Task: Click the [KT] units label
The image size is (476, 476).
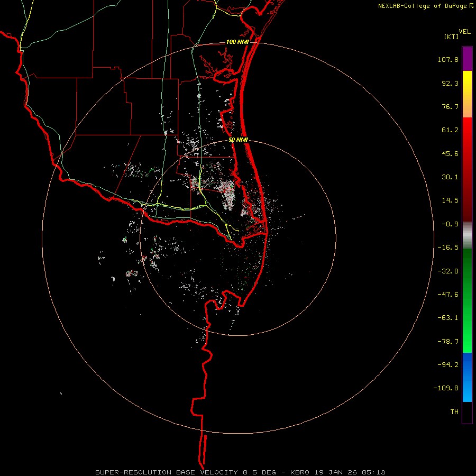Action: click(x=452, y=36)
